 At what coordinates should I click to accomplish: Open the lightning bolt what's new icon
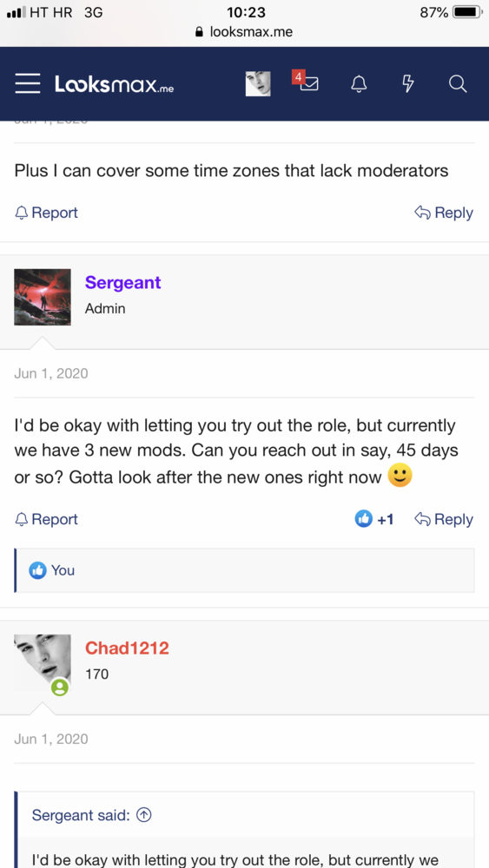tap(407, 84)
